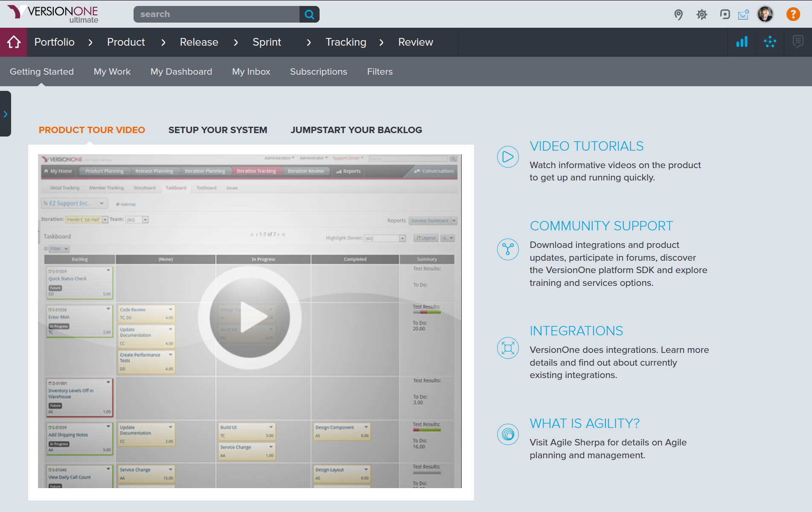Open the Integrations link
Screen dimensions: 812x512
coord(576,331)
